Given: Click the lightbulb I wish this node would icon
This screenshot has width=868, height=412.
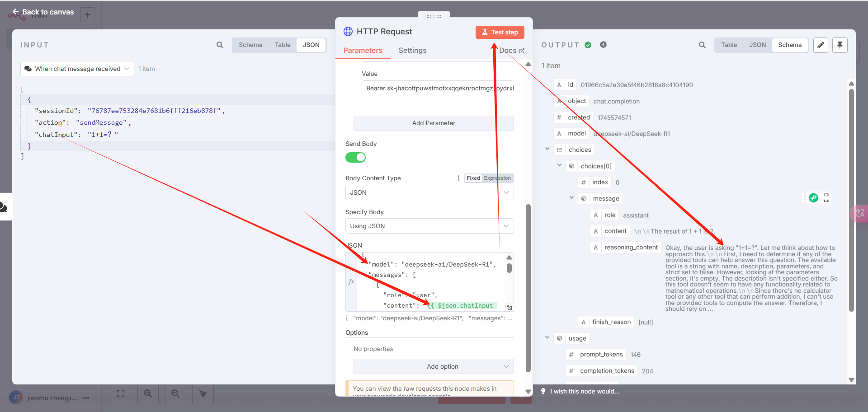Looking at the screenshot, I should click(x=543, y=391).
